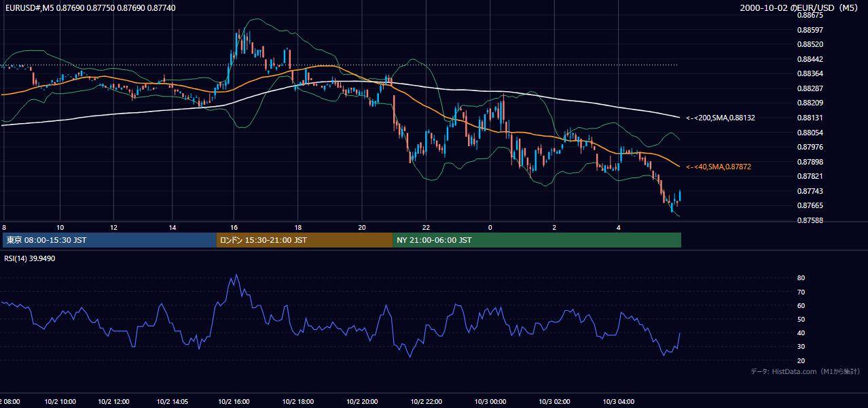Click price axis value 0.88209

810,103
